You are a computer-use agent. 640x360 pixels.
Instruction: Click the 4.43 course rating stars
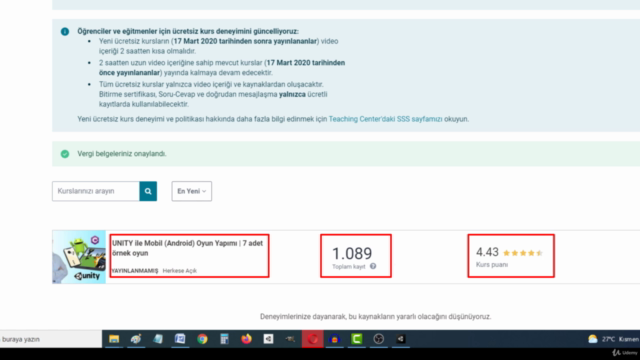coord(523,253)
